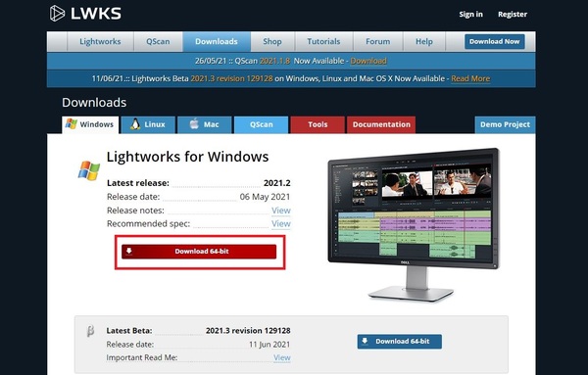Select the Demo Project tab
588x375 pixels.
point(505,124)
